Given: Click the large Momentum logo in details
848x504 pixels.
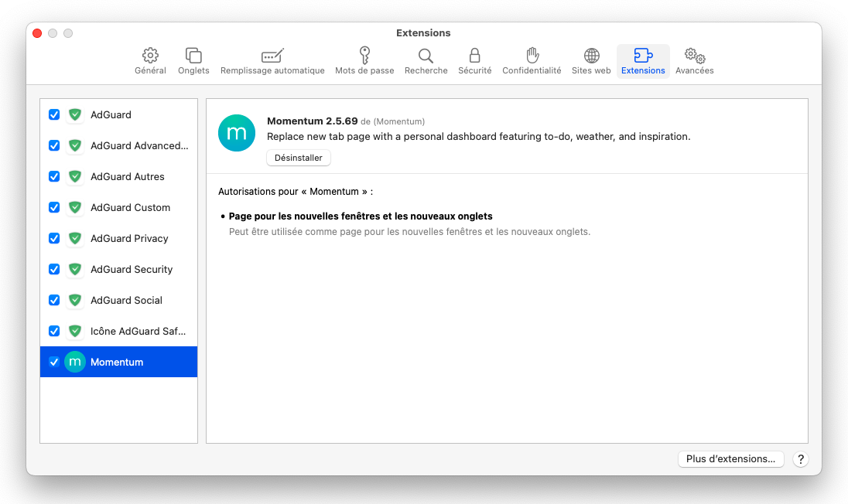Looking at the screenshot, I should 237,133.
